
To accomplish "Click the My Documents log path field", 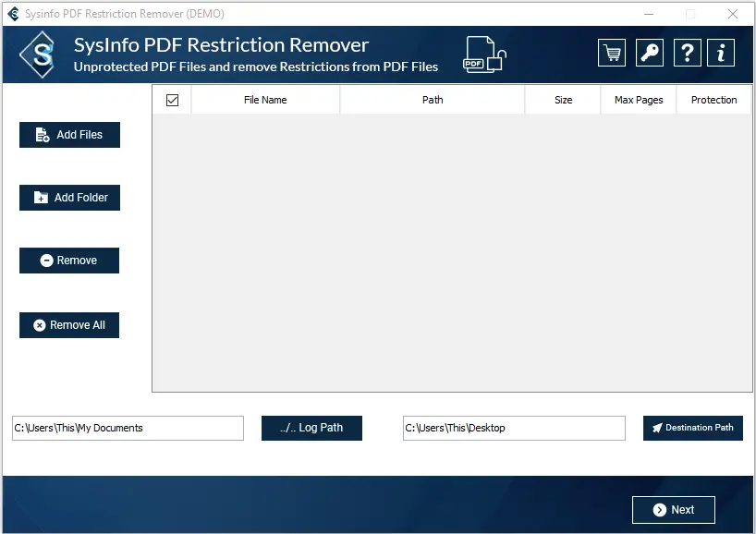I will 128,428.
